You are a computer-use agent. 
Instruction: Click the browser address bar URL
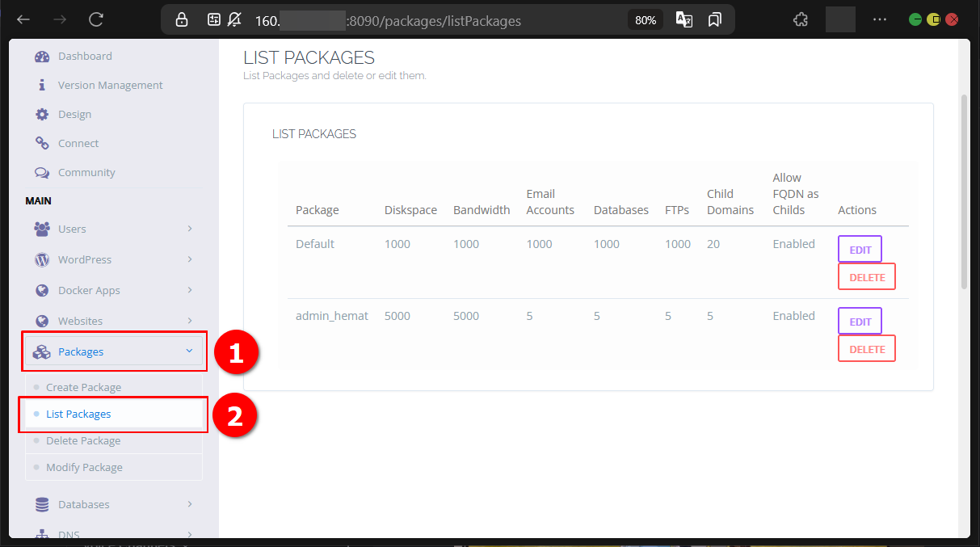point(388,21)
